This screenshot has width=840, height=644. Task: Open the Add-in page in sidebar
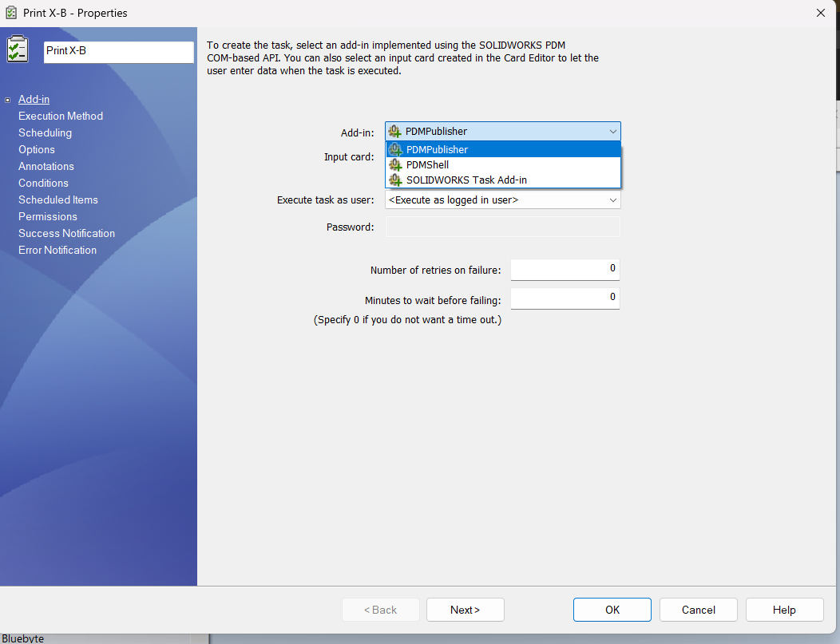click(x=34, y=99)
